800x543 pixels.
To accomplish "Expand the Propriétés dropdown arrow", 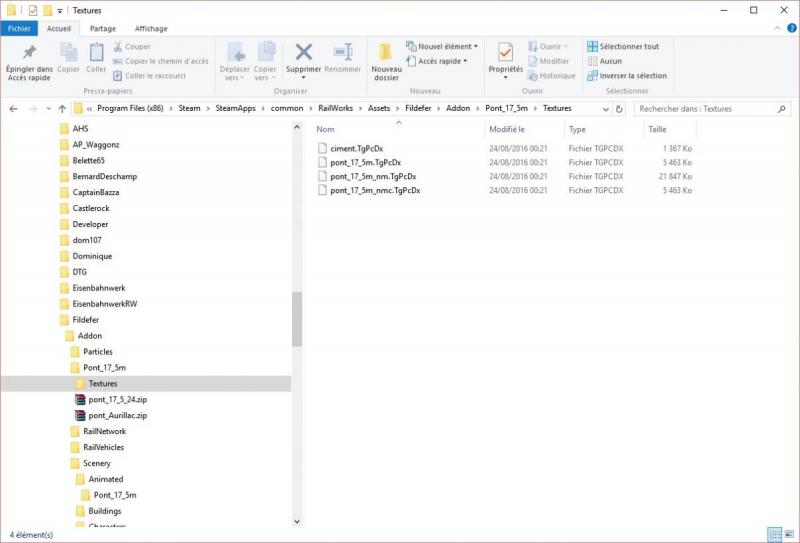I will (506, 78).
